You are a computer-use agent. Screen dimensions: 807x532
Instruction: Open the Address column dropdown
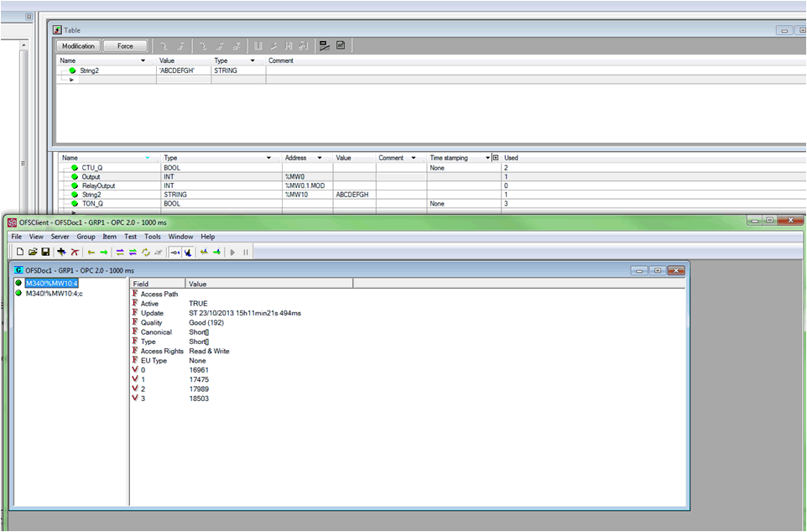320,158
